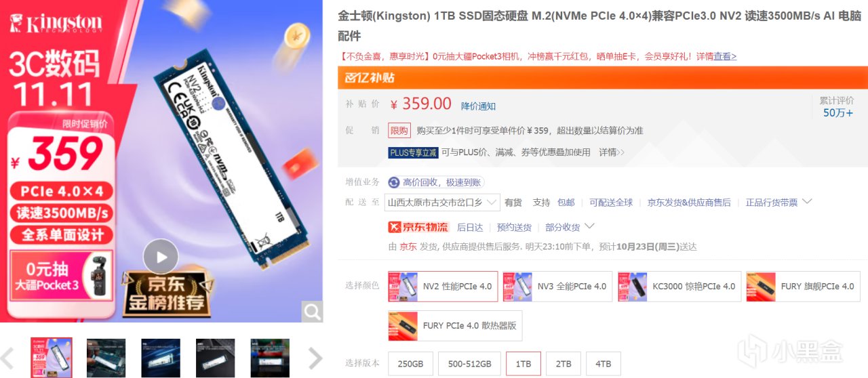This screenshot has height=378, width=868.
Task: Select the NV2 性能PCIe 4.0 option
Action: pos(443,287)
